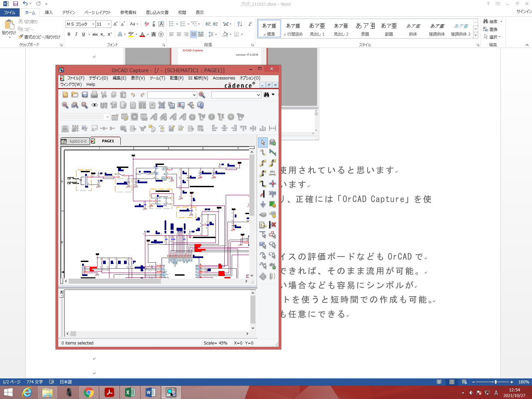Screen dimensions: 532x399
Task: Select the OrCAD place text tool
Action: [272, 266]
